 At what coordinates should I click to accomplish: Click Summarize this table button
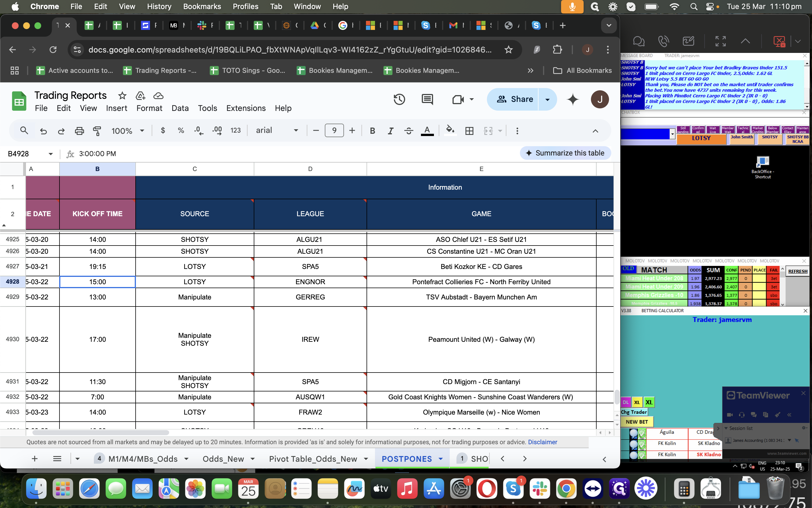click(565, 153)
